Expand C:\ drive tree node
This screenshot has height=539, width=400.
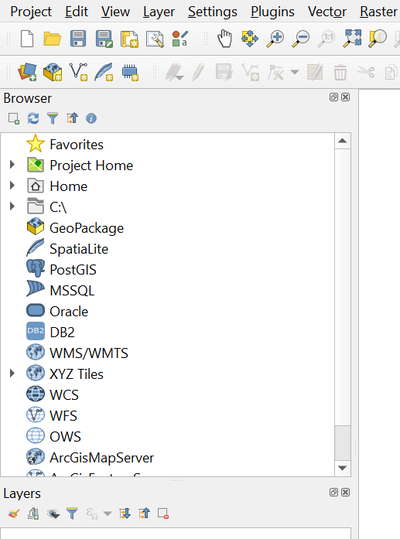[x=12, y=207]
